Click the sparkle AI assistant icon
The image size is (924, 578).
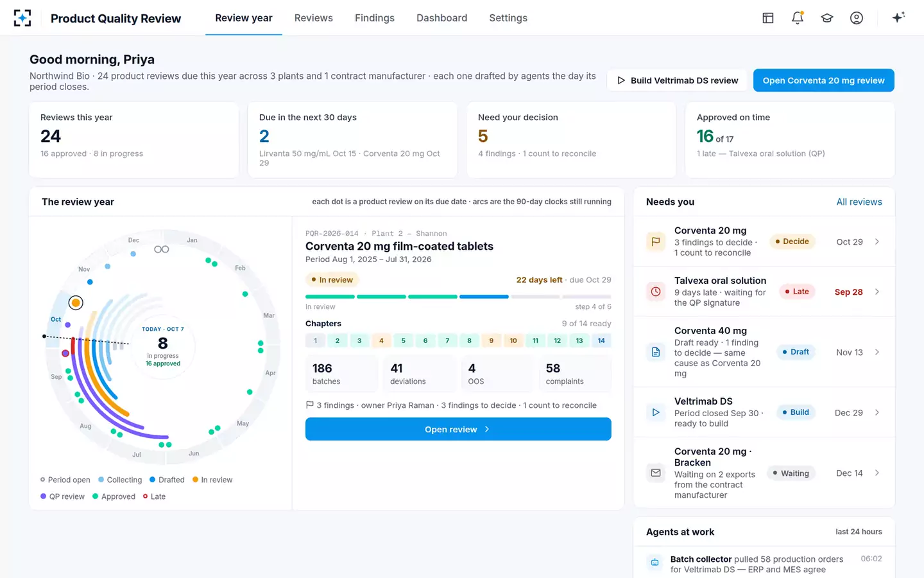coord(898,17)
